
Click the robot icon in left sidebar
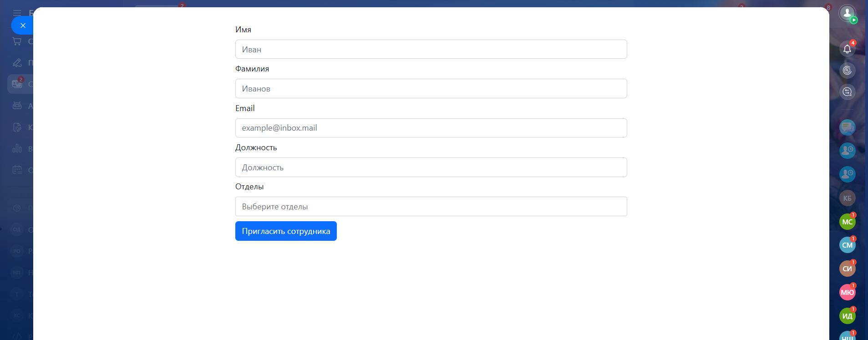tap(17, 106)
